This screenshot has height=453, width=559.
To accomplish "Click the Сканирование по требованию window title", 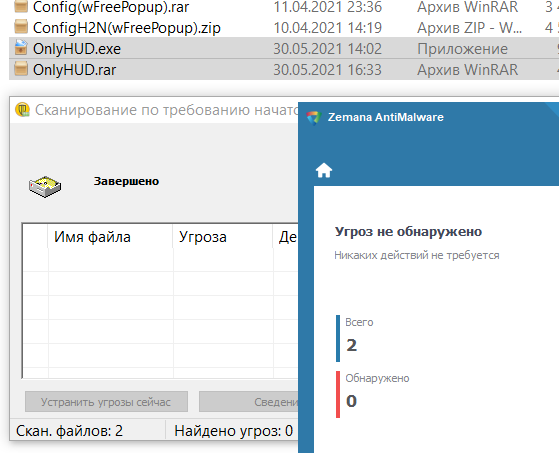I will (166, 110).
